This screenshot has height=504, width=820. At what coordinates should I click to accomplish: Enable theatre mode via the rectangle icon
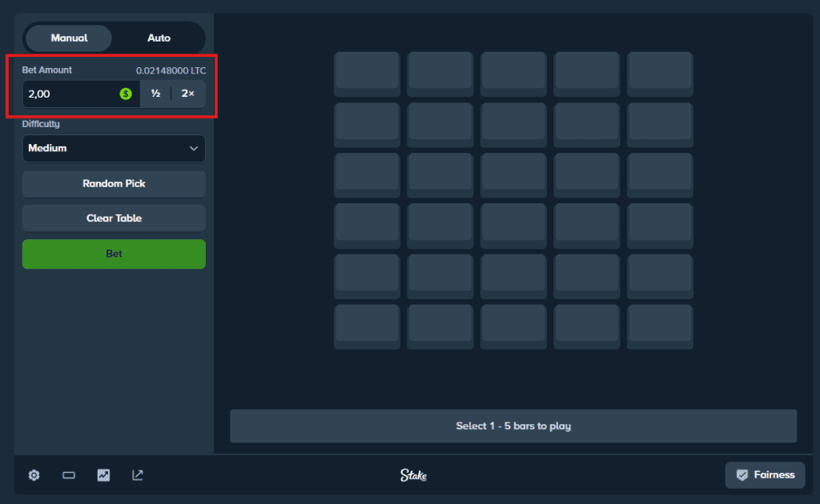[x=68, y=474]
